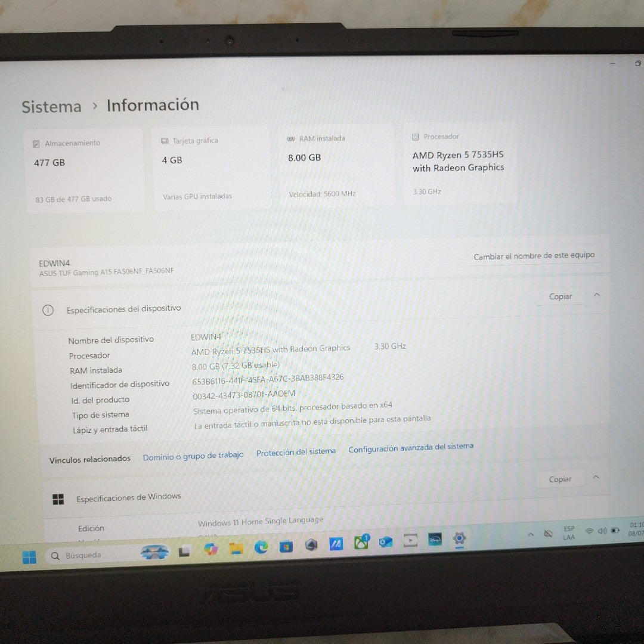Collapse Especificaciones del dispositivo section
Image resolution: width=644 pixels, height=644 pixels.
tap(597, 295)
